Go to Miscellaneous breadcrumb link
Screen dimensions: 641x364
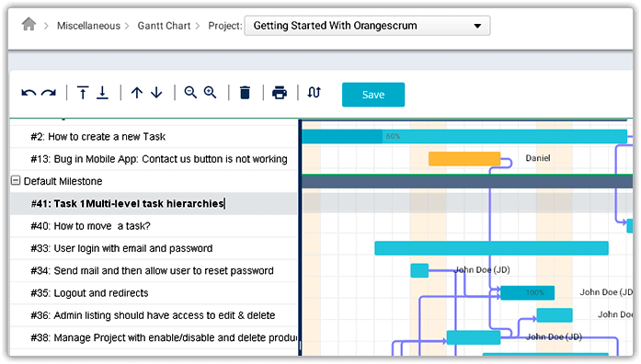pos(88,26)
